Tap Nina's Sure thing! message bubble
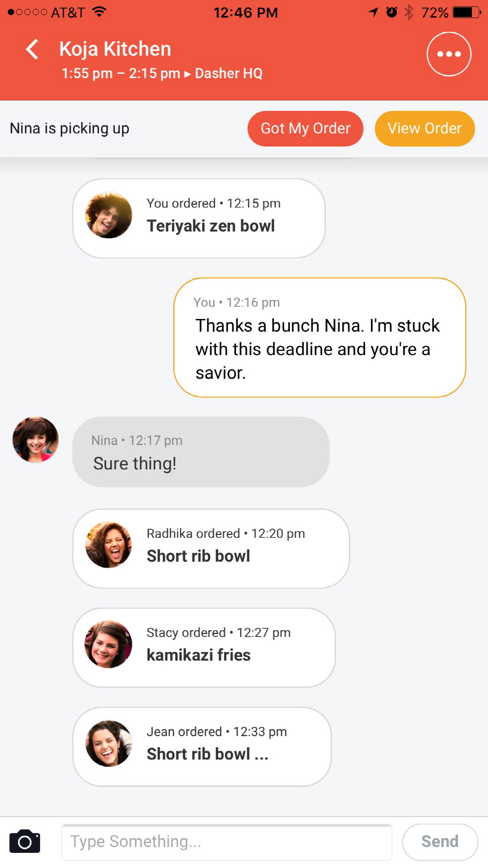 [201, 452]
